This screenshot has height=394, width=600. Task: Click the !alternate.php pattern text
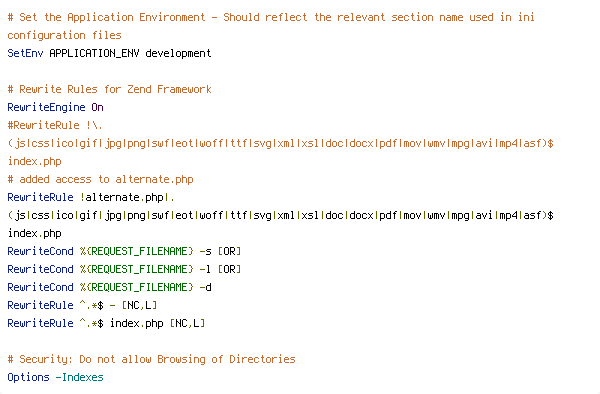(x=127, y=197)
